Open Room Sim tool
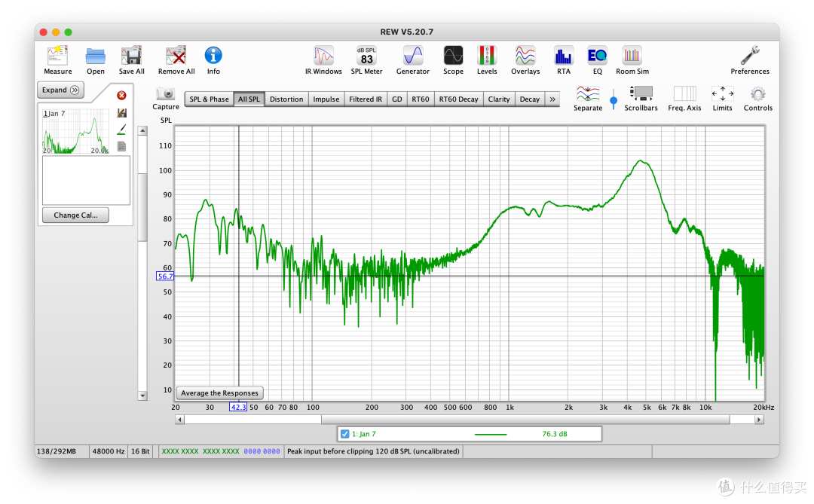 632,60
